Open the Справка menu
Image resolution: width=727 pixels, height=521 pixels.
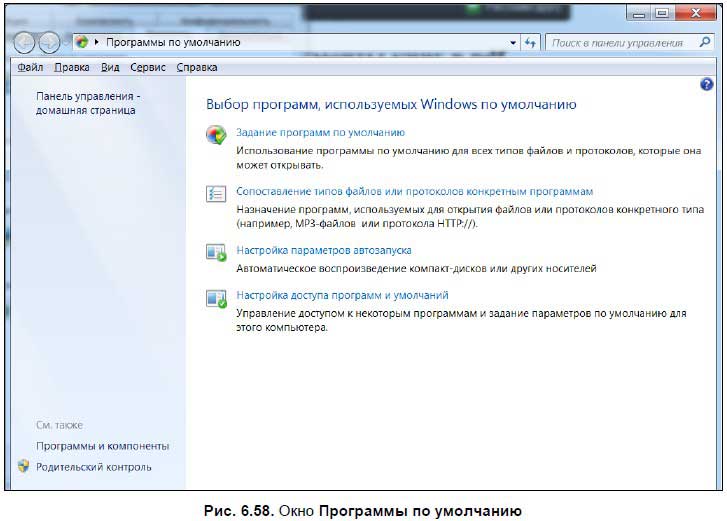click(x=197, y=67)
